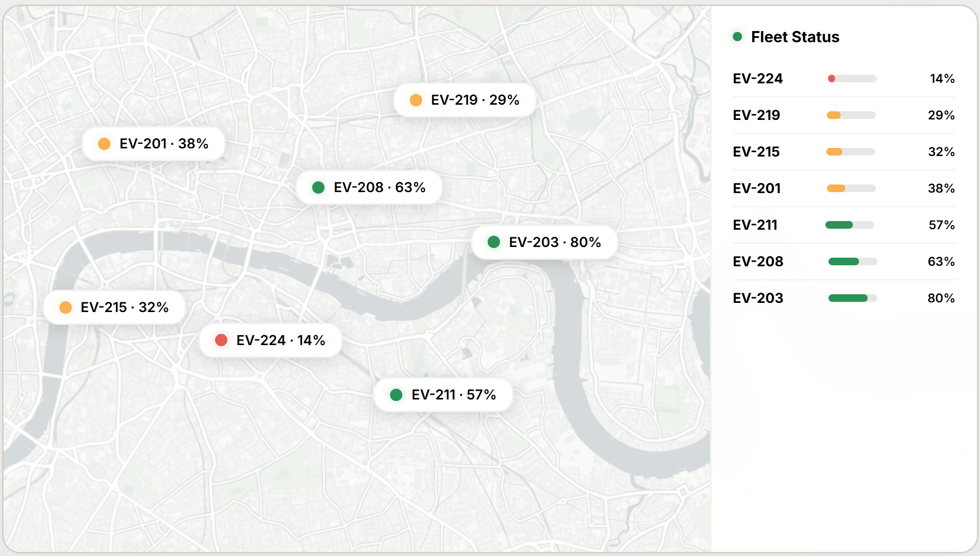The image size is (980, 556).
Task: Click the EV-203 battery level bar
Action: pyautogui.click(x=852, y=298)
